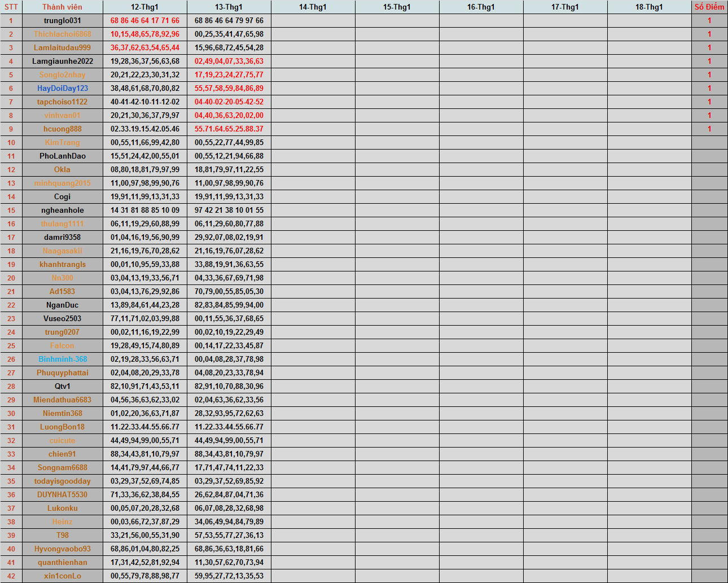Select the 15-Thg1 column header
This screenshot has width=728, height=583.
point(397,7)
